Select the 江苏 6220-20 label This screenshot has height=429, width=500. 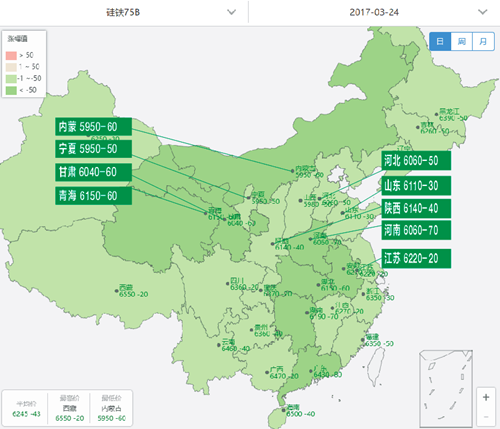416,258
